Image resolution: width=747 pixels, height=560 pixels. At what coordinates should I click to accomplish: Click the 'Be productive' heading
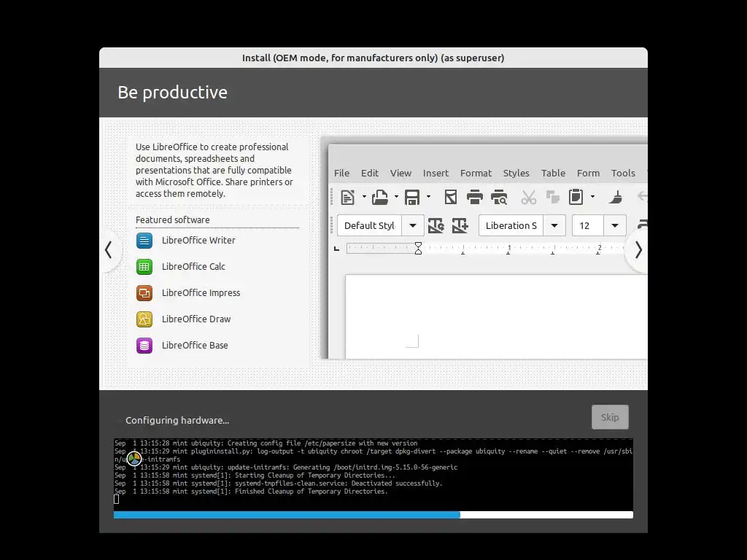(172, 93)
